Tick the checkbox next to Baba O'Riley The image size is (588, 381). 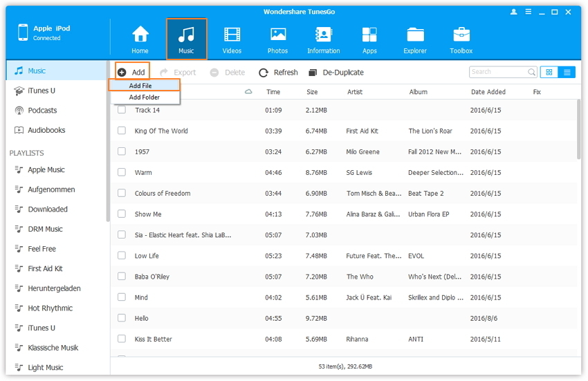tap(122, 277)
